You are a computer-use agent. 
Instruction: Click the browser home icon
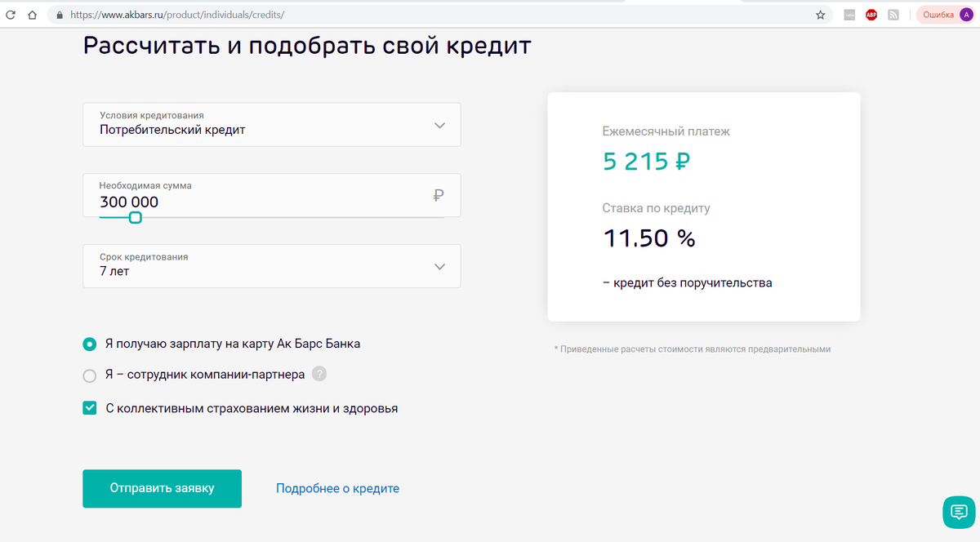(32, 15)
